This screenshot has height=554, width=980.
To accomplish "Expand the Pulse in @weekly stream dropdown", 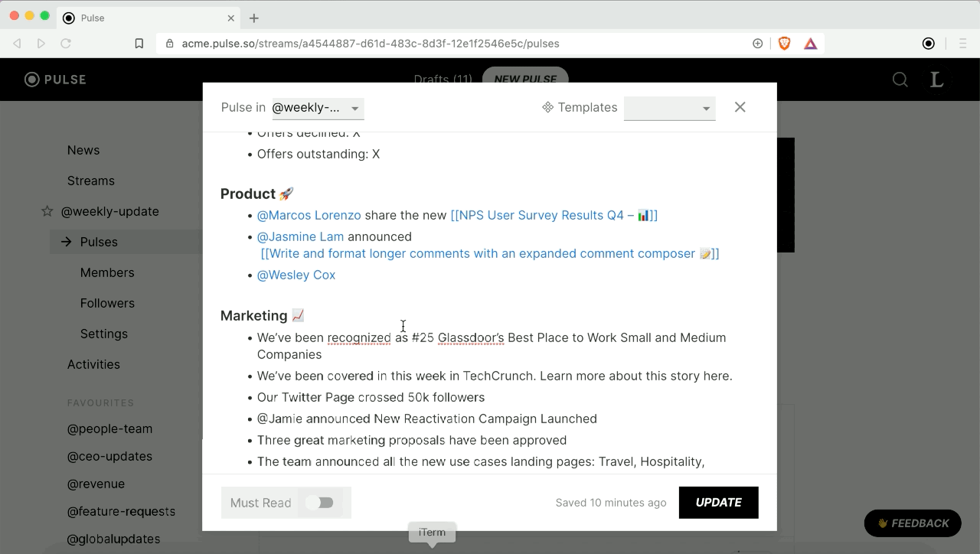I will point(318,108).
